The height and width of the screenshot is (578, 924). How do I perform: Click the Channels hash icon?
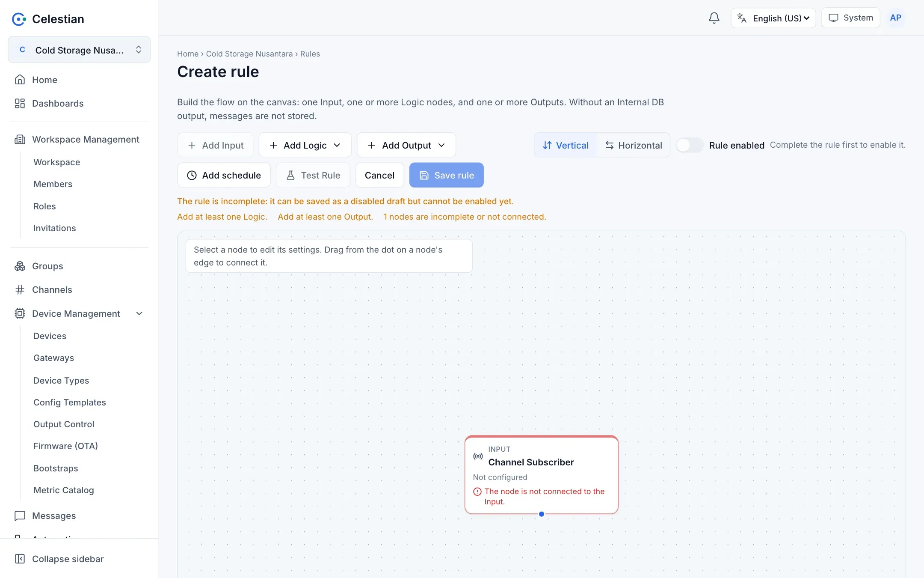pyautogui.click(x=20, y=289)
